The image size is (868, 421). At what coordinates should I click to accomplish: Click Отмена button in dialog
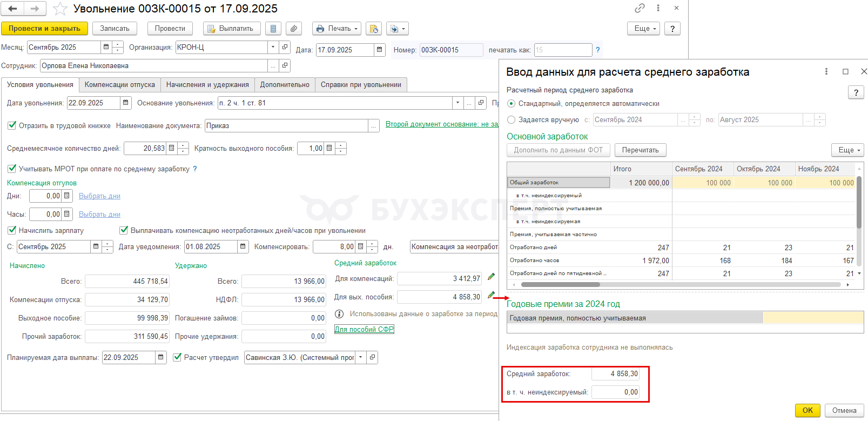(x=844, y=410)
